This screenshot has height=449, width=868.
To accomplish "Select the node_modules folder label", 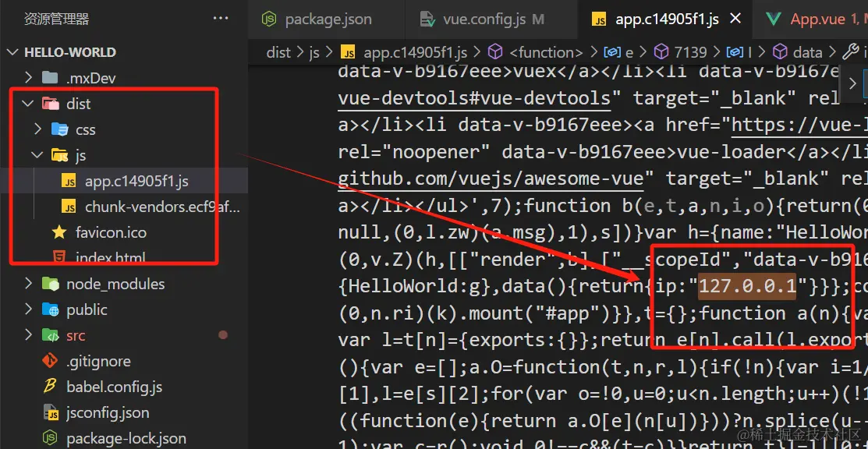I will (x=115, y=284).
